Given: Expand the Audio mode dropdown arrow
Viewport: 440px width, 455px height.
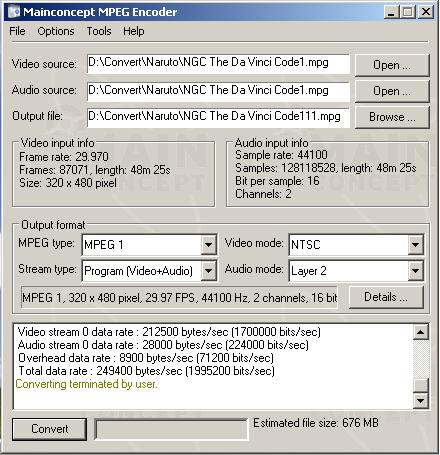Looking at the screenshot, I should click(x=415, y=270).
